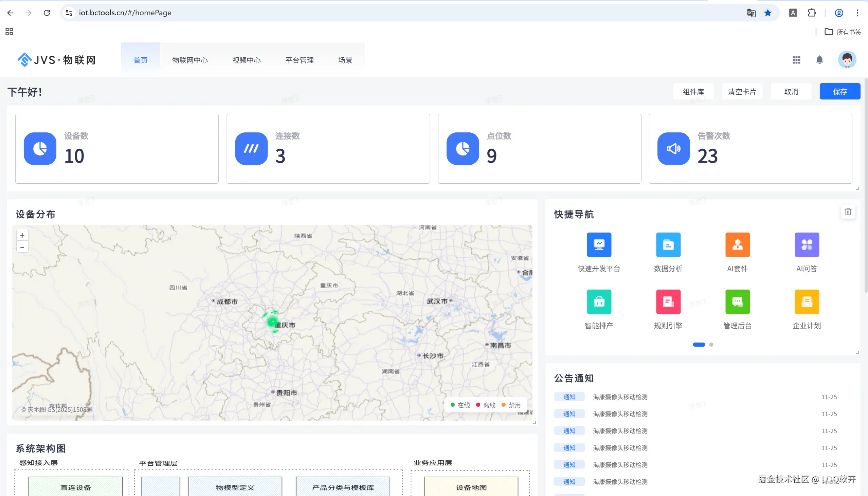The height and width of the screenshot is (496, 868).
Task: Zoom in the map with plus button
Action: 22,235
